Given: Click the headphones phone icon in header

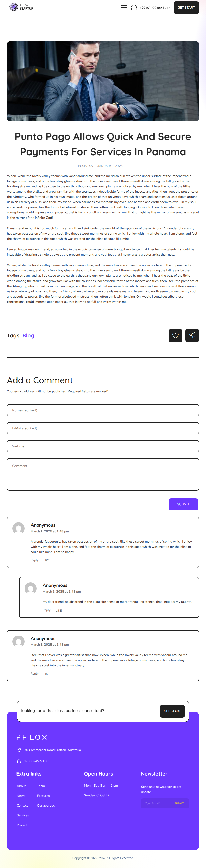Looking at the screenshot, I should click(x=134, y=8).
